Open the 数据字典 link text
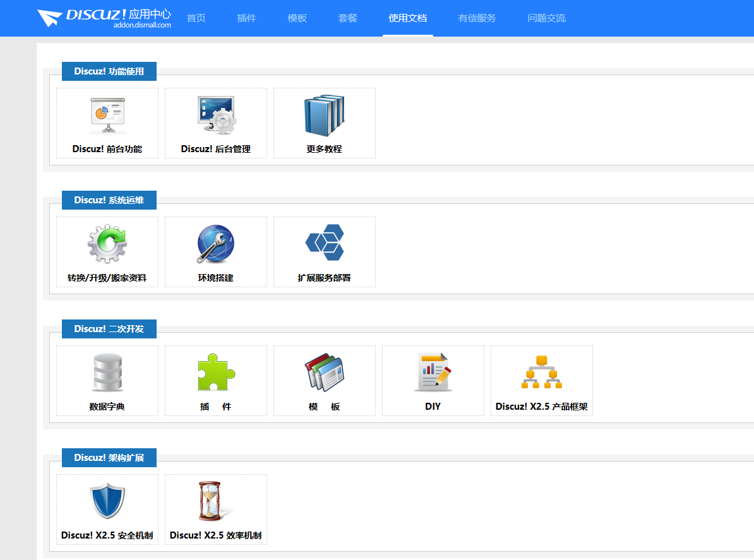This screenshot has height=560, width=754. 107,407
